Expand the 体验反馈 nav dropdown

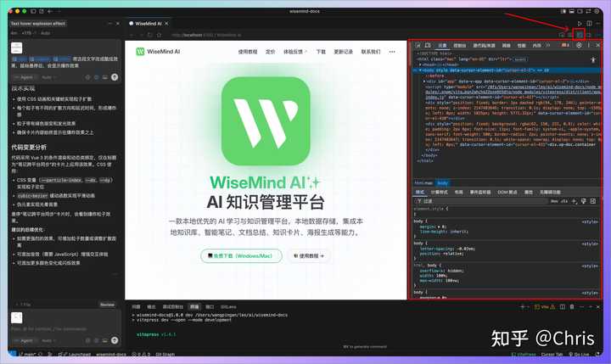[295, 52]
